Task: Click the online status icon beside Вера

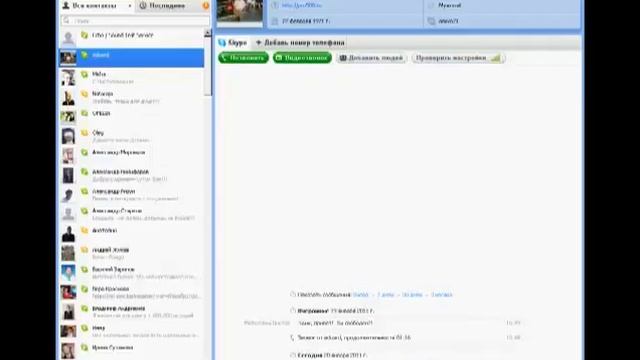Action: coord(84,289)
